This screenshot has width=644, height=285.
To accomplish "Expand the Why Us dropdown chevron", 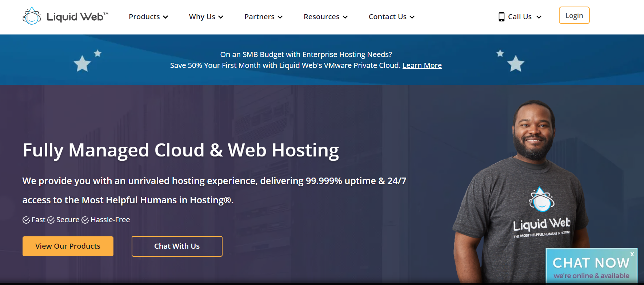I will point(221,17).
